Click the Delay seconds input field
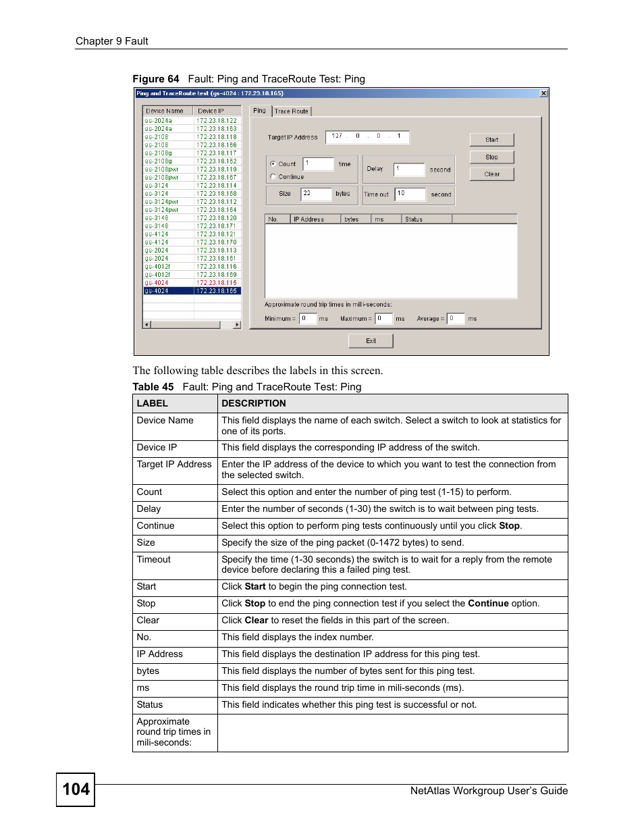 click(x=409, y=170)
